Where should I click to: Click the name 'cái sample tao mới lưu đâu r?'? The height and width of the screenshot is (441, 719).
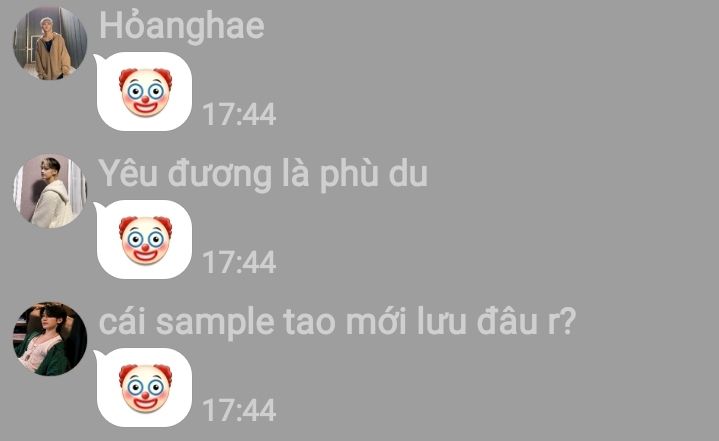(x=337, y=322)
